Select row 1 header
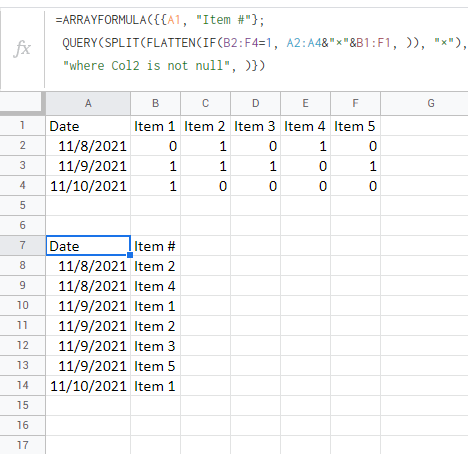 (x=22, y=126)
